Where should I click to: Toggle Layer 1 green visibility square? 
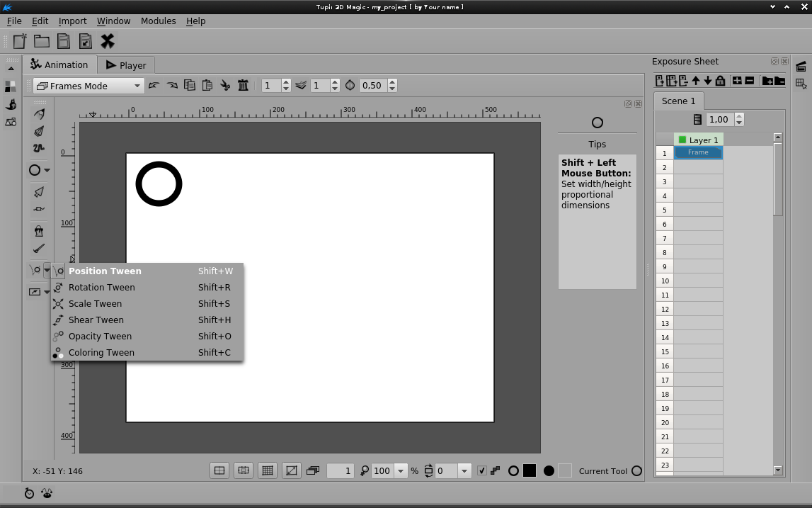click(682, 140)
